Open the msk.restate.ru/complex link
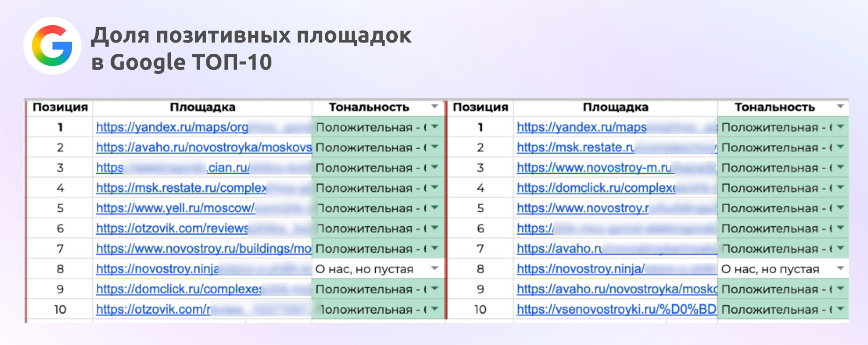Image resolution: width=868 pixels, height=345 pixels. tap(181, 188)
